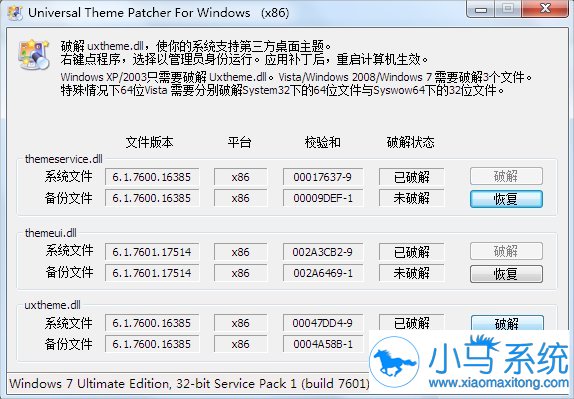Click the theme patcher logo beside the description

pos(34,54)
